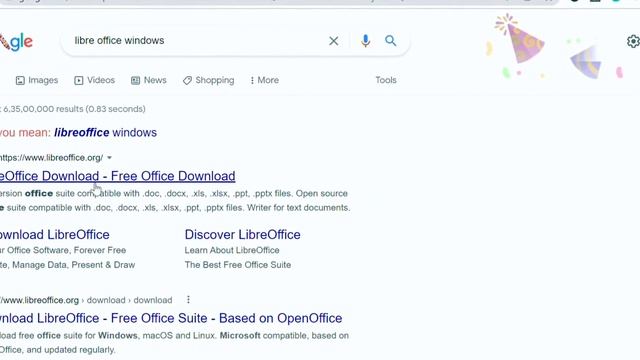Open the 'Discover LibreOffice' sitelink

242,235
